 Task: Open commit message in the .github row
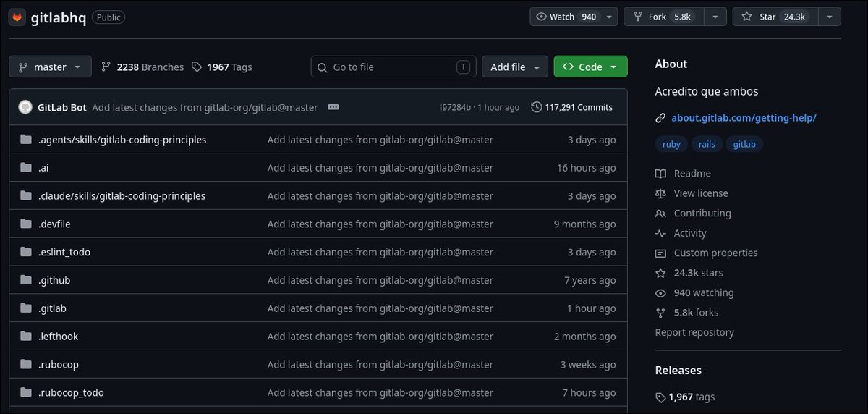[x=380, y=280]
